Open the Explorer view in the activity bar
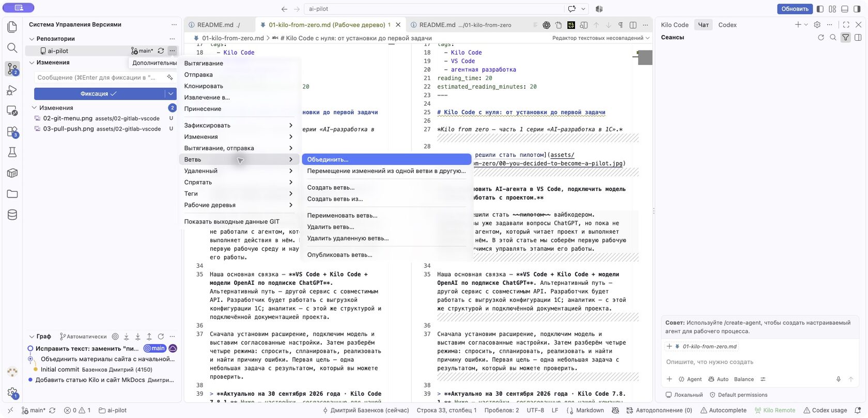Image resolution: width=868 pixels, height=418 pixels. point(12,27)
